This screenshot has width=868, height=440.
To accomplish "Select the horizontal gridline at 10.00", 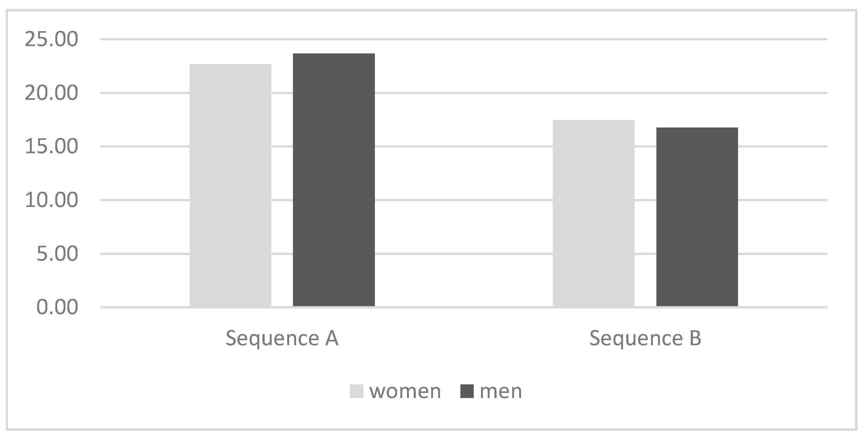I will [472, 200].
